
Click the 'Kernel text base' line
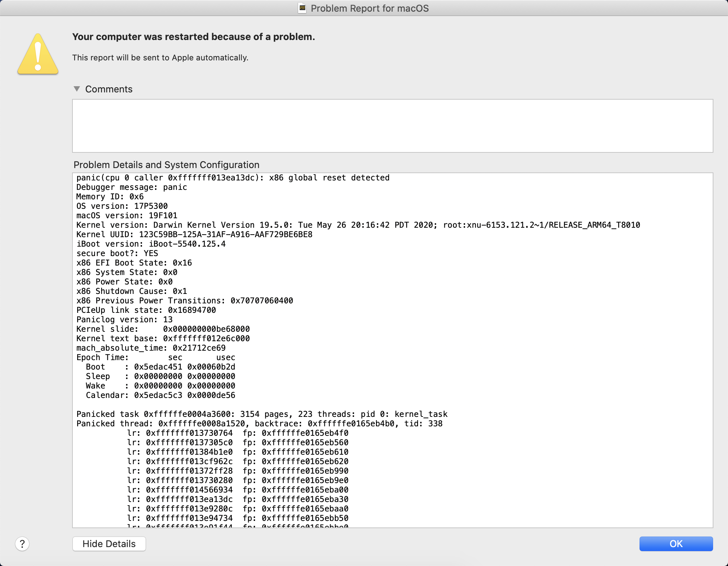point(163,339)
